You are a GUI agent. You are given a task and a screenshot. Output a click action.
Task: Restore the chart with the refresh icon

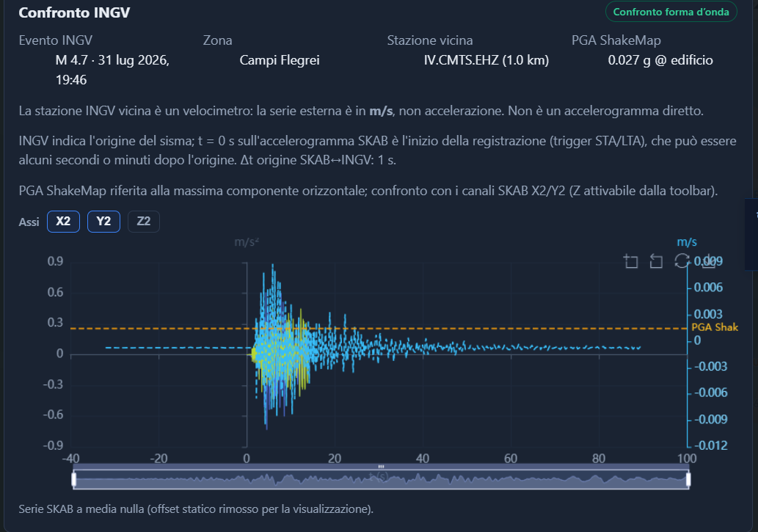(x=682, y=260)
